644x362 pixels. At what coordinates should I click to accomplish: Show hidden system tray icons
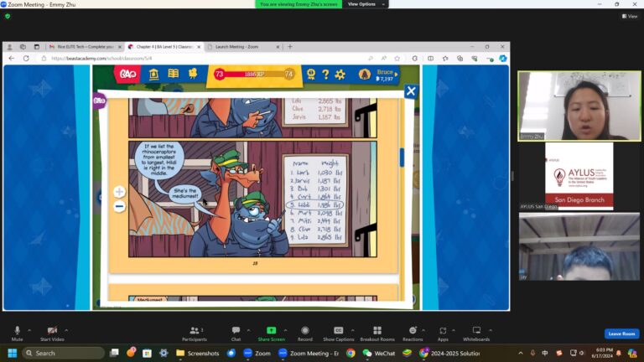click(521, 353)
